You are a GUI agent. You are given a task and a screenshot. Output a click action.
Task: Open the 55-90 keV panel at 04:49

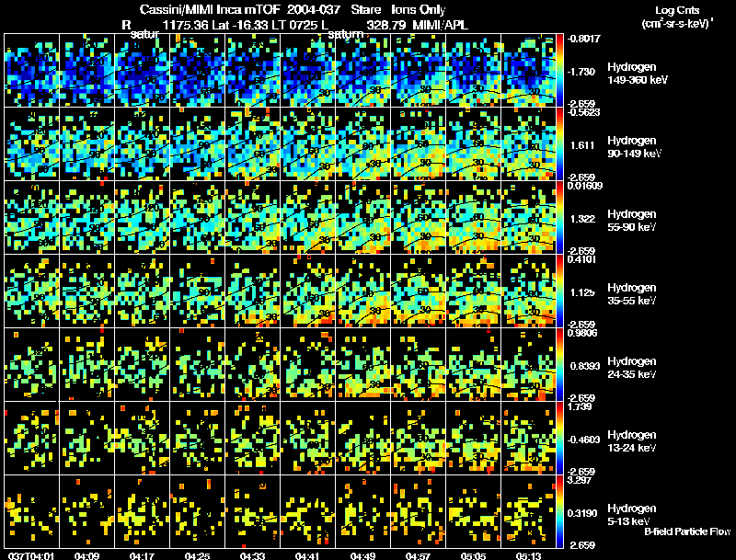[x=362, y=218]
